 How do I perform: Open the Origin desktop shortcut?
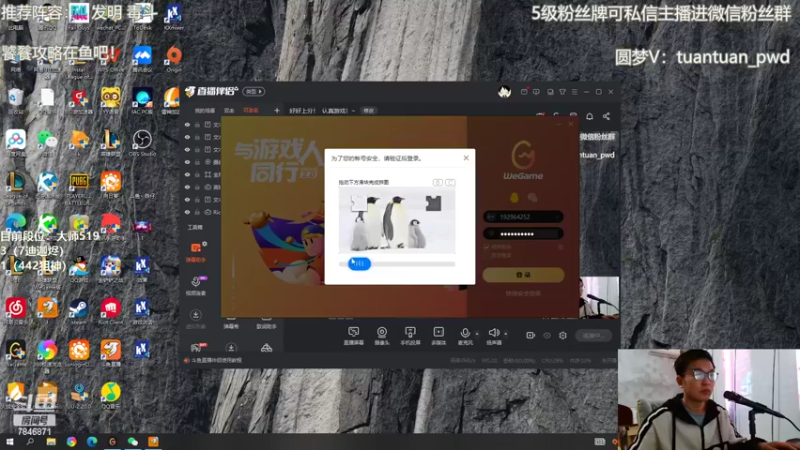[173, 57]
